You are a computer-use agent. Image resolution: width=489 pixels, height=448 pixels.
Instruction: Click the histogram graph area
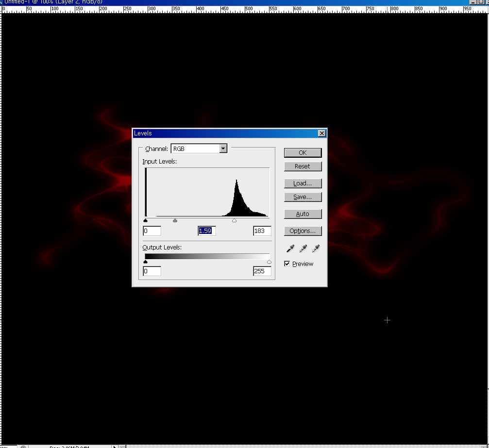click(207, 192)
